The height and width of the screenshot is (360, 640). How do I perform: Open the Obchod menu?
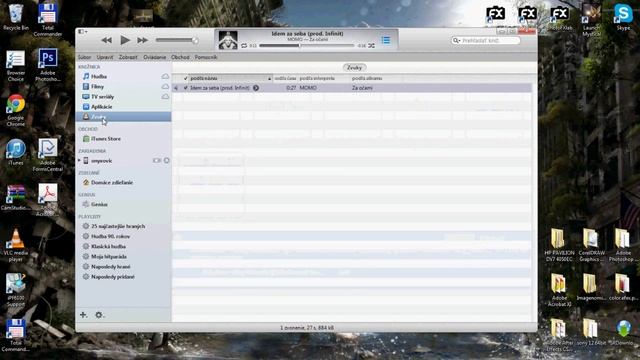(x=180, y=57)
